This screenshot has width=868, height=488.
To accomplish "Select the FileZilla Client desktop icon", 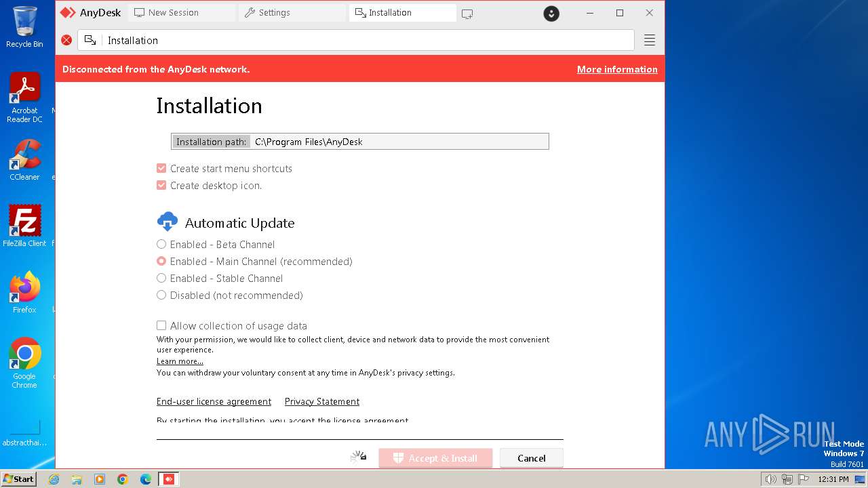I will [24, 226].
